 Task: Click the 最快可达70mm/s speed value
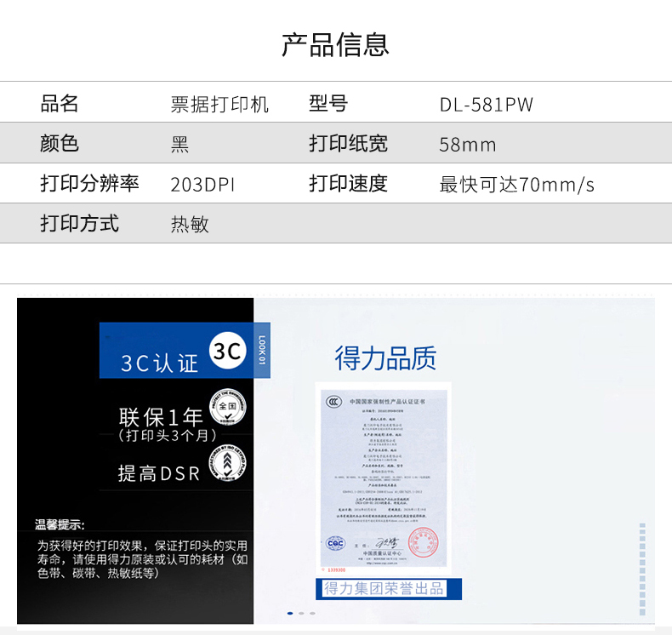[517, 185]
